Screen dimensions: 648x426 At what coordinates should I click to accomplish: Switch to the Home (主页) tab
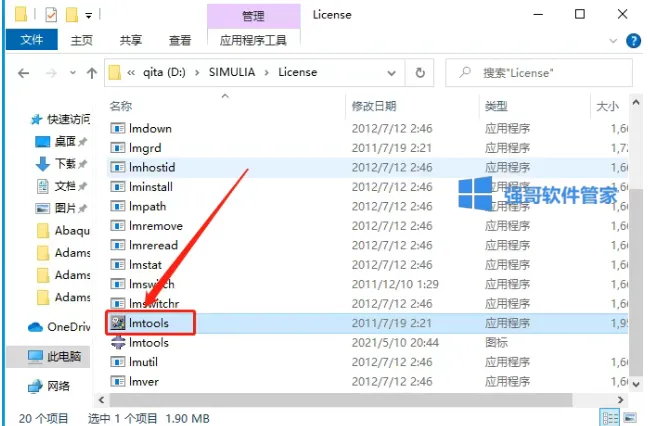tap(81, 40)
